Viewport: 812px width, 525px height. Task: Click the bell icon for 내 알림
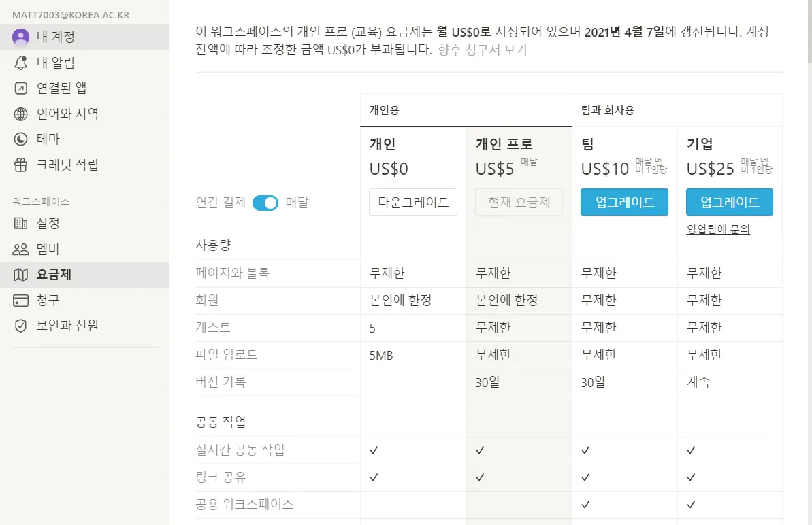tap(21, 63)
